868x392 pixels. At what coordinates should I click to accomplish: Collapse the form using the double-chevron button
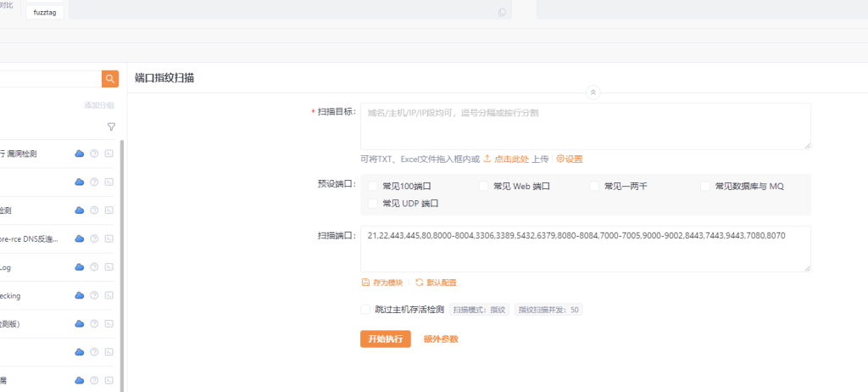tap(593, 92)
